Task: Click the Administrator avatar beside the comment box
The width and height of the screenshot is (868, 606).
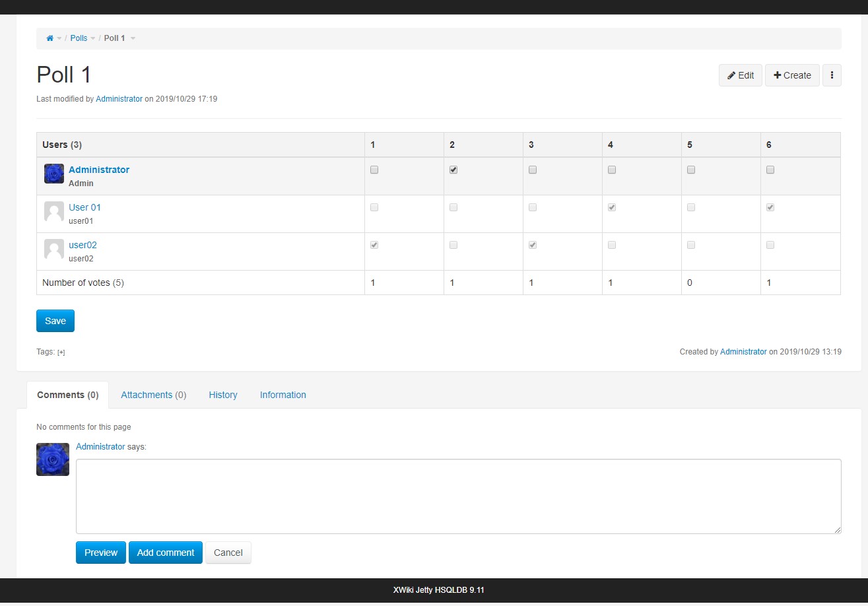Action: click(52, 459)
